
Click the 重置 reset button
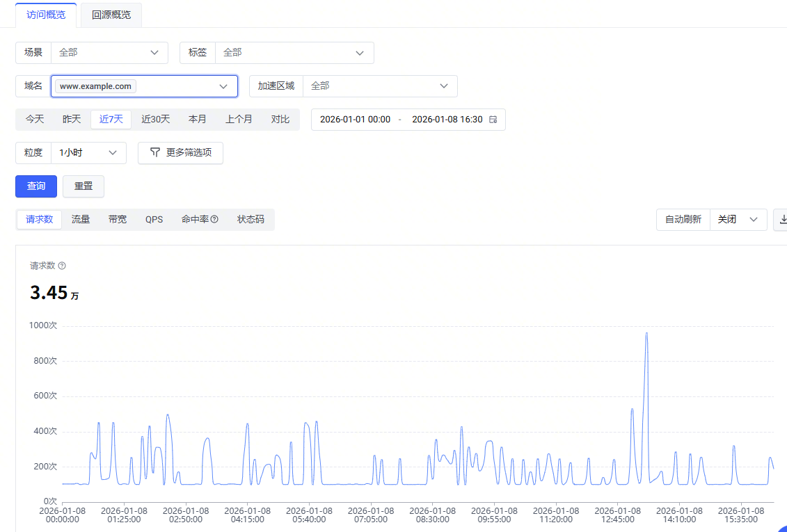pos(84,186)
